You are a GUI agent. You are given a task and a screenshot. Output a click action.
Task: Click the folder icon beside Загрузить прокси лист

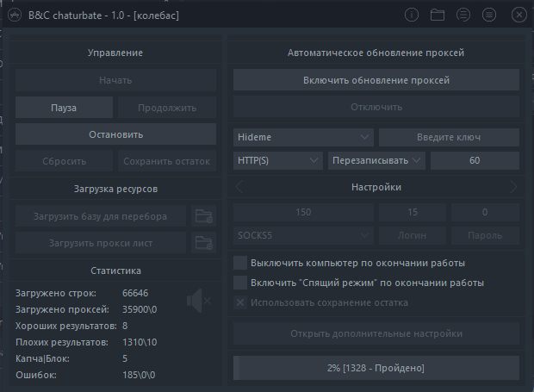[203, 243]
